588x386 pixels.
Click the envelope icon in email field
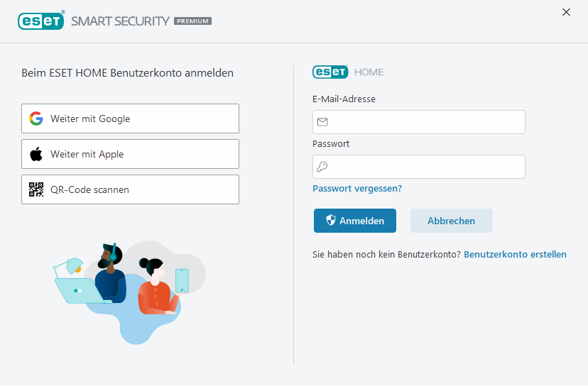pyautogui.click(x=322, y=122)
